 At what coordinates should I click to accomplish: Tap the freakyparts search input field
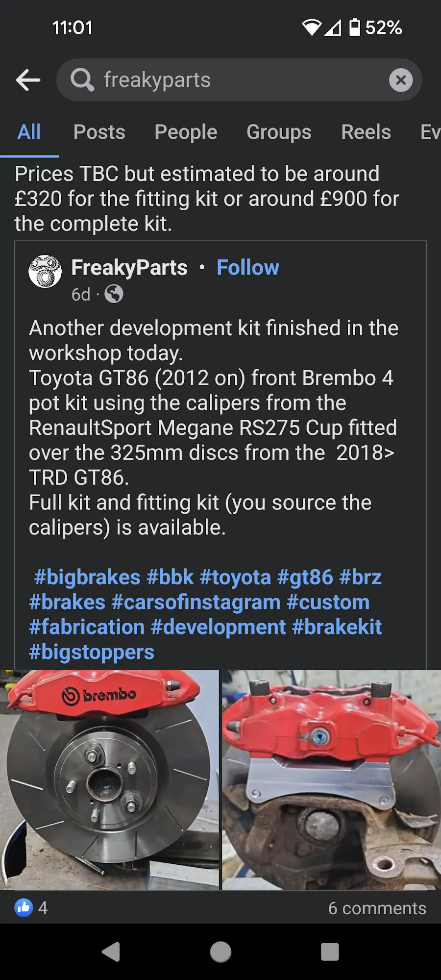[x=220, y=80]
